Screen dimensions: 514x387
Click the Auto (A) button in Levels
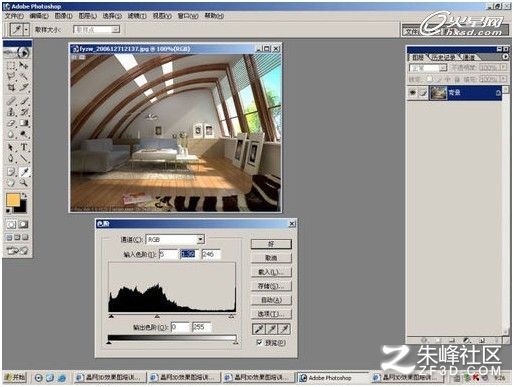pyautogui.click(x=271, y=300)
